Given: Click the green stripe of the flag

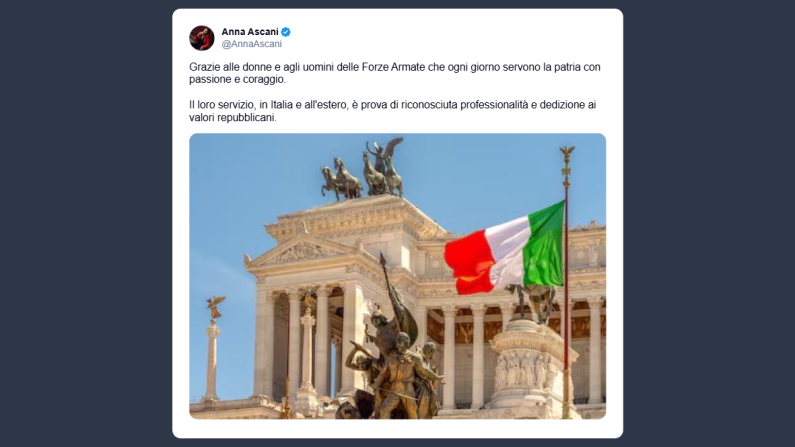Looking at the screenshot, I should click(545, 246).
